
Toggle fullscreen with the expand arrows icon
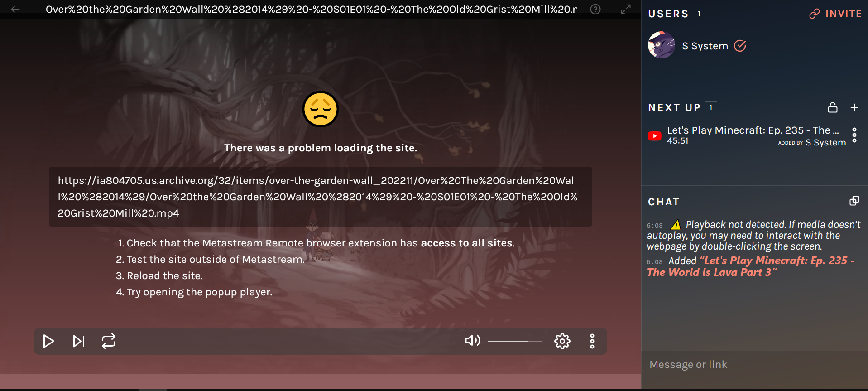pyautogui.click(x=626, y=9)
